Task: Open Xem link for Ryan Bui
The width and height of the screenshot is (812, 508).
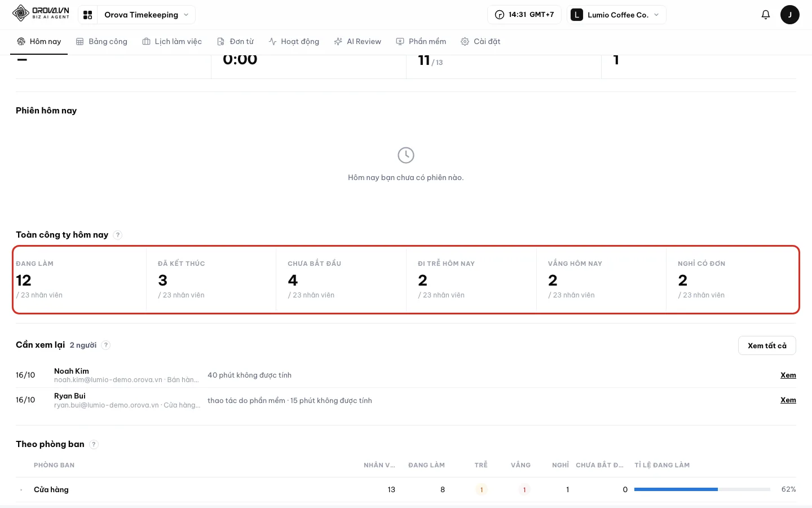Action: coord(788,400)
